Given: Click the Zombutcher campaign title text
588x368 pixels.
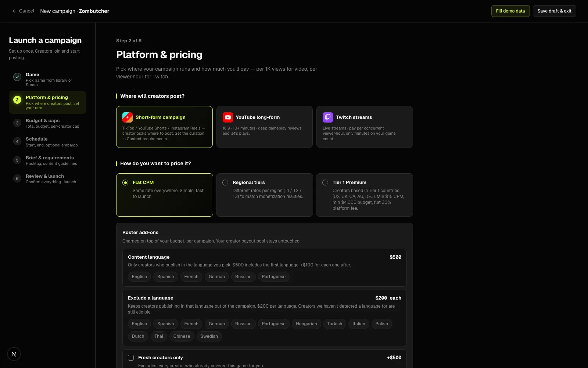Looking at the screenshot, I should [x=94, y=11].
